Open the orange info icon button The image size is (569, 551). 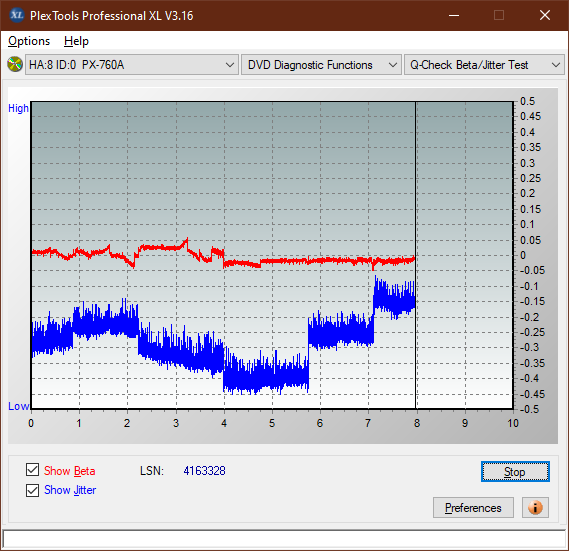pyautogui.click(x=535, y=507)
